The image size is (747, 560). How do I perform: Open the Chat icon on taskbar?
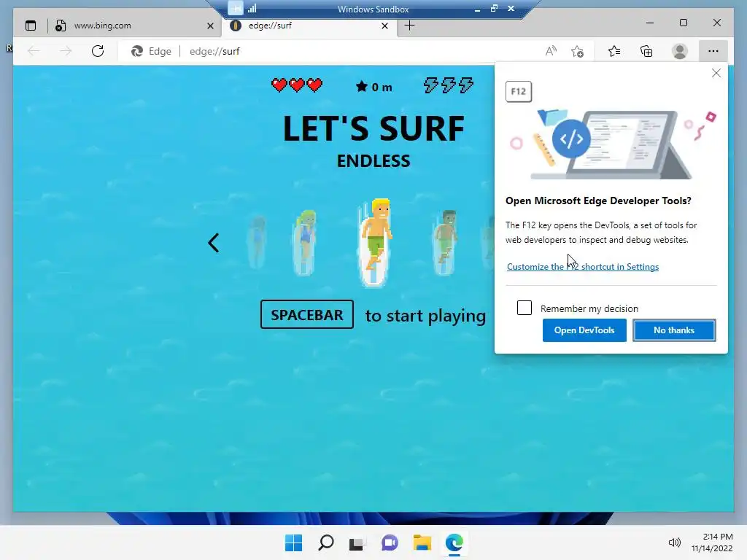[x=390, y=542]
